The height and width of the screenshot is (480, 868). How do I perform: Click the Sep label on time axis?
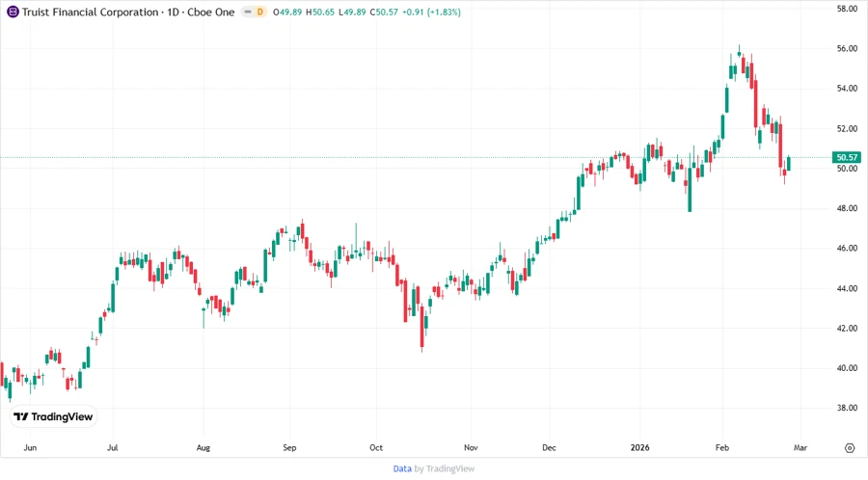[x=289, y=448]
